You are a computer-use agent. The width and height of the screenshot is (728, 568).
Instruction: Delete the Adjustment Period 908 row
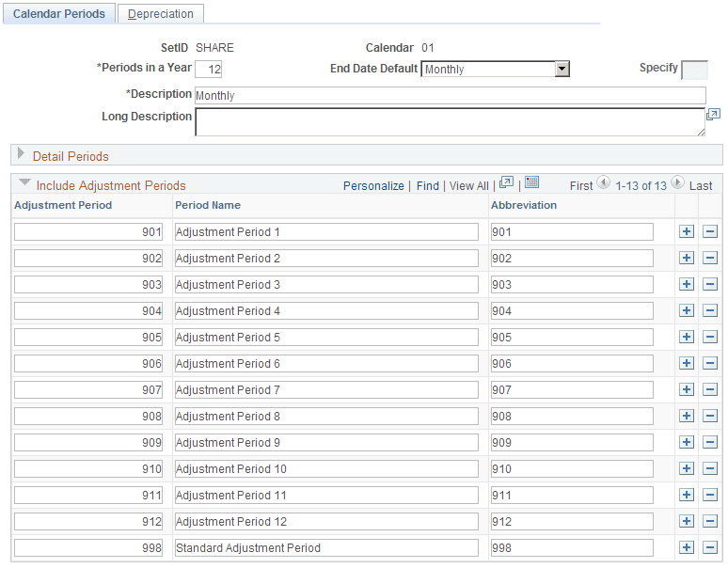(710, 416)
